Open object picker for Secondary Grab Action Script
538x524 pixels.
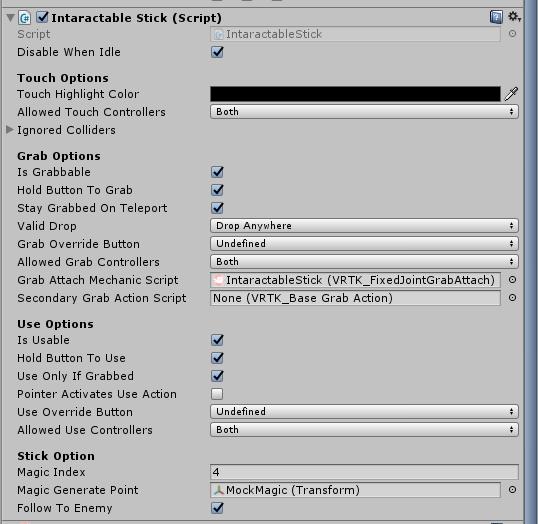pos(512,298)
